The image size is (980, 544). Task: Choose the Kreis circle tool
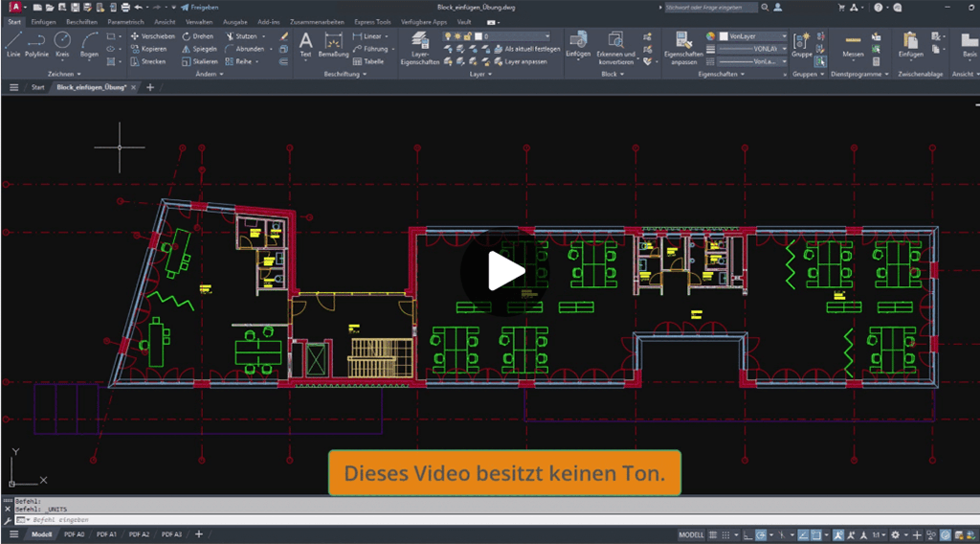tap(62, 44)
